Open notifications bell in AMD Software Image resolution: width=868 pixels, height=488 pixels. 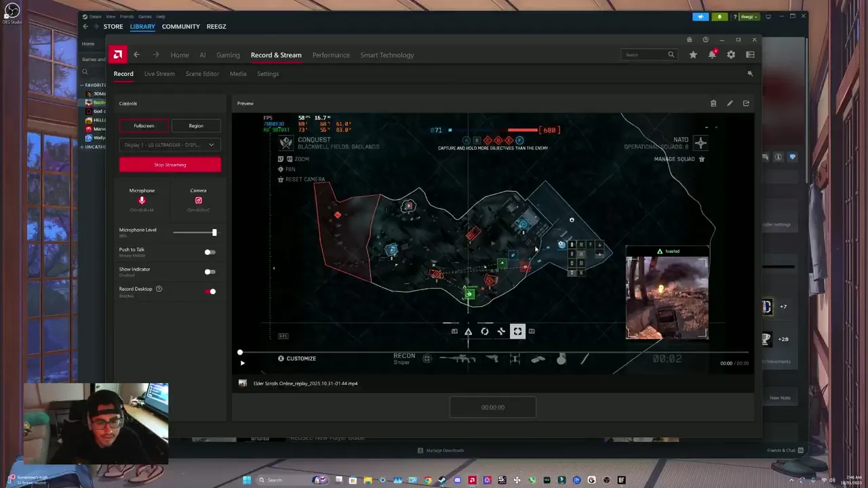pyautogui.click(x=712, y=55)
